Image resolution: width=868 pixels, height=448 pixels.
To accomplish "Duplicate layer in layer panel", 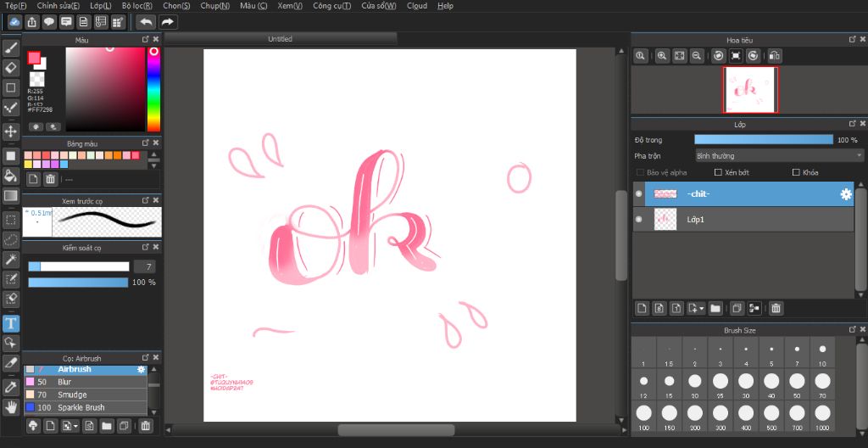I will pos(737,308).
